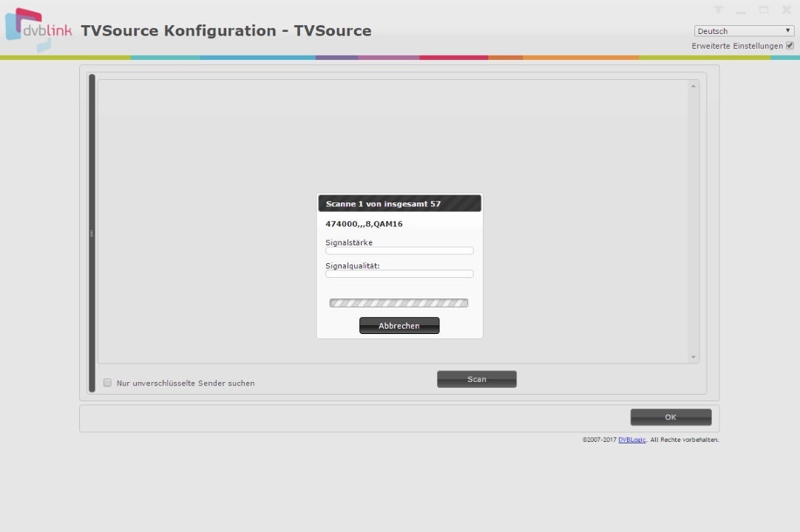Open the Deutsch language dropdown

[744, 31]
